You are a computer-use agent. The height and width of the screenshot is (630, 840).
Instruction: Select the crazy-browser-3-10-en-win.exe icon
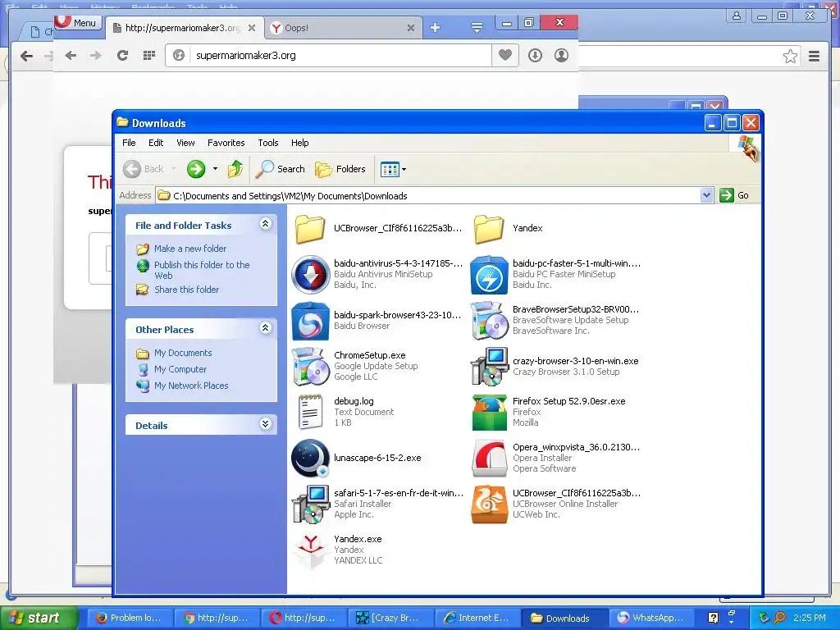489,367
